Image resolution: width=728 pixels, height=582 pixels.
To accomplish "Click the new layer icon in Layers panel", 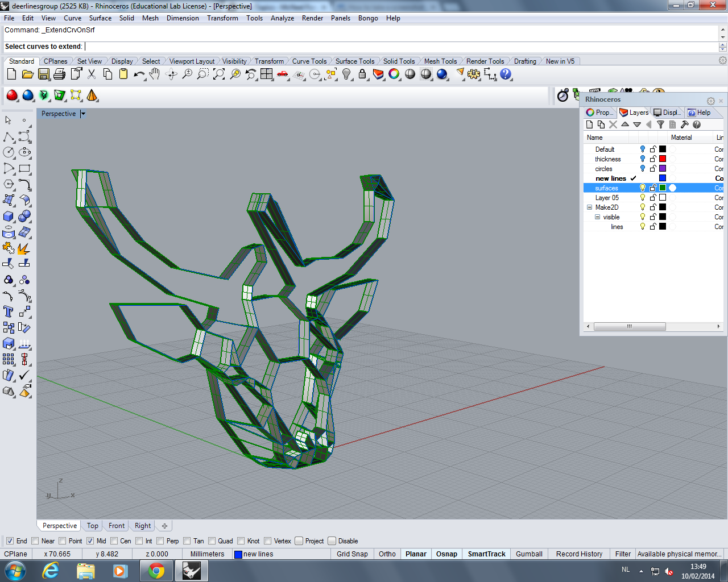I will pyautogui.click(x=589, y=124).
